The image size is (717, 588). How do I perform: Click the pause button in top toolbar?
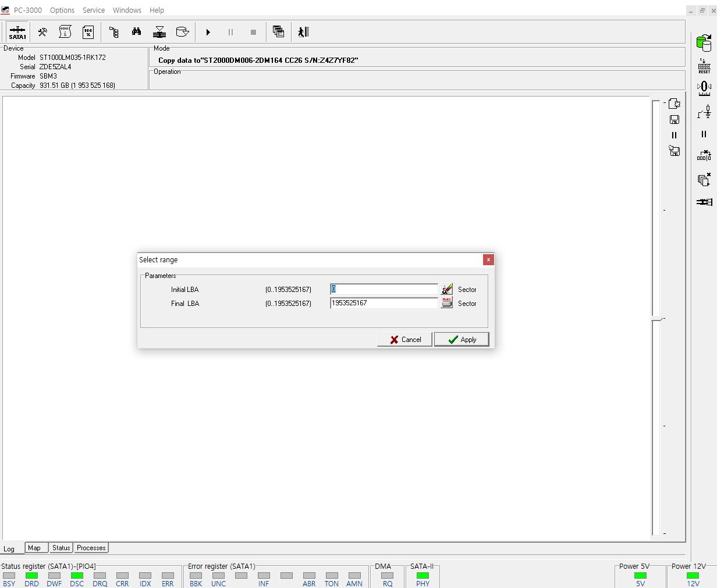click(x=230, y=33)
